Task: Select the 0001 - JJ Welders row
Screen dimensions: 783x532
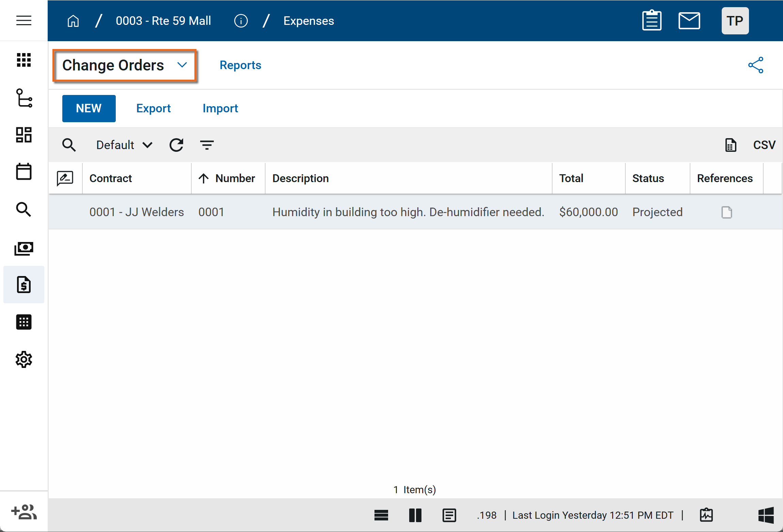Action: pyautogui.click(x=137, y=212)
